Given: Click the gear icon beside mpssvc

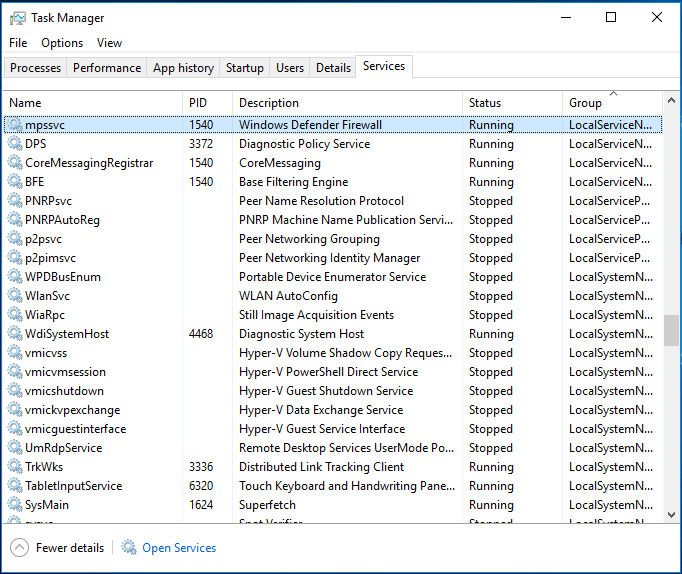Looking at the screenshot, I should 15,125.
